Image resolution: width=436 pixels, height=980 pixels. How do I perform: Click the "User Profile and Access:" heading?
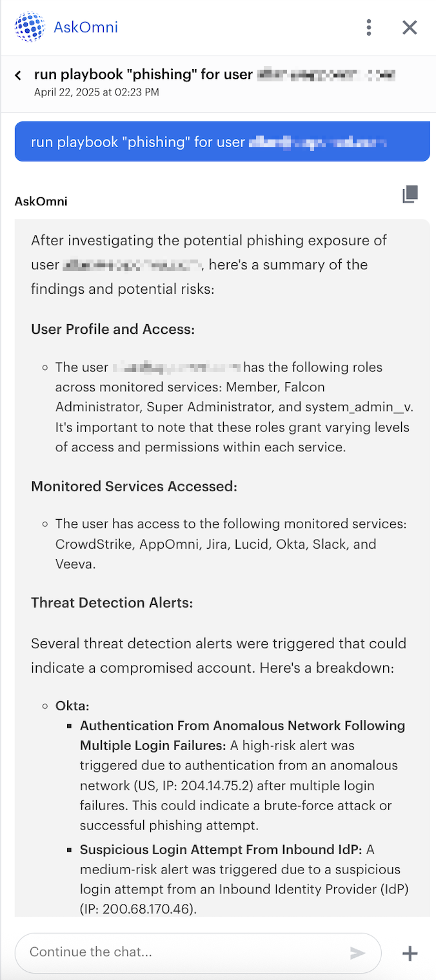pos(113,329)
